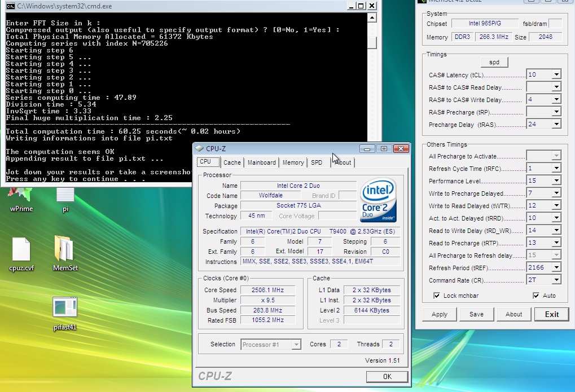Click the Technology value 45 nm
575x392 pixels.
[256, 215]
